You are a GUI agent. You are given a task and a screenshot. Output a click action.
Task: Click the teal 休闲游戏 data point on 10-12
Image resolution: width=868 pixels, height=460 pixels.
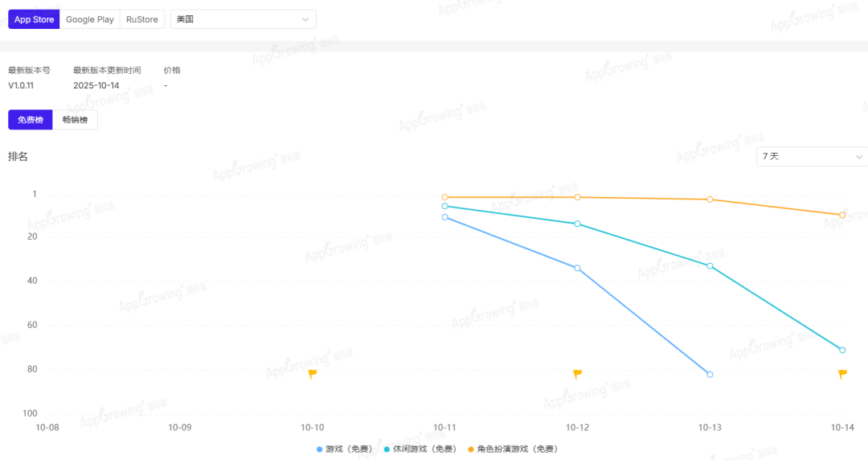click(577, 224)
